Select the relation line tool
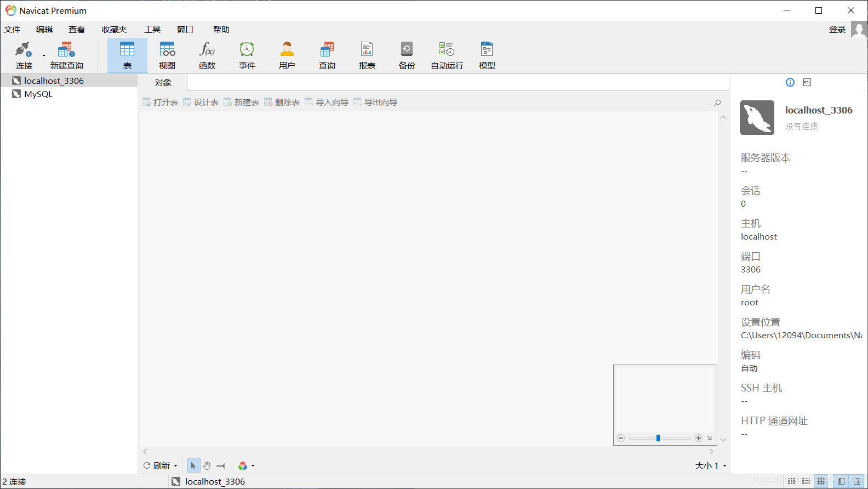Screen dimensions: 868x489 click(x=221, y=465)
